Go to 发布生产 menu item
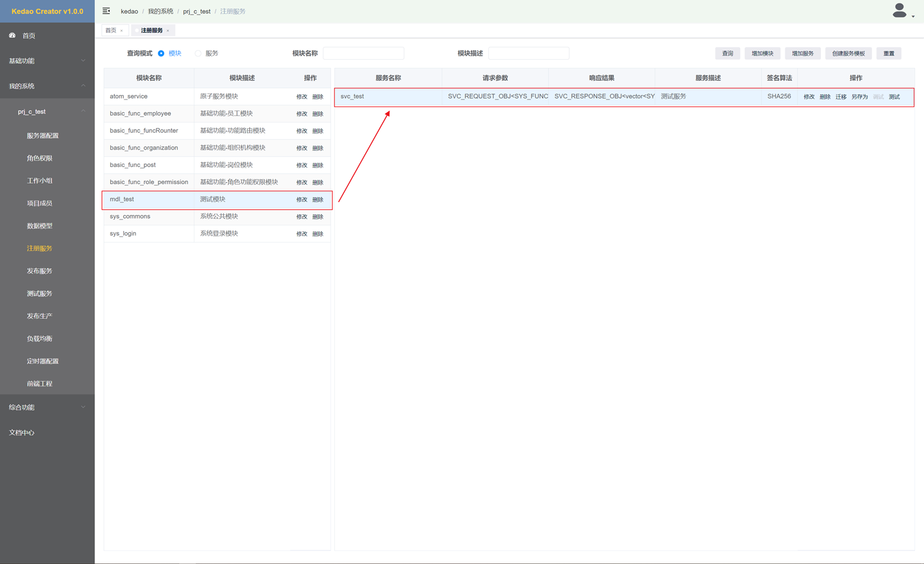 (40, 316)
